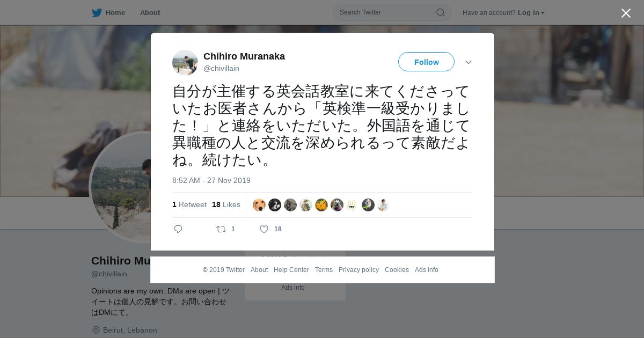Open Chihiro Muranaka's avatar in tweet
The height and width of the screenshot is (338, 644).
(185, 63)
